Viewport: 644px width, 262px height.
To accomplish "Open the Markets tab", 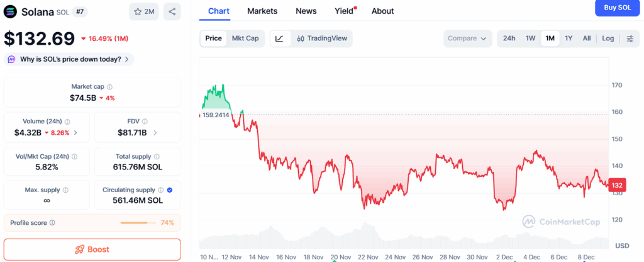I will coord(262,11).
